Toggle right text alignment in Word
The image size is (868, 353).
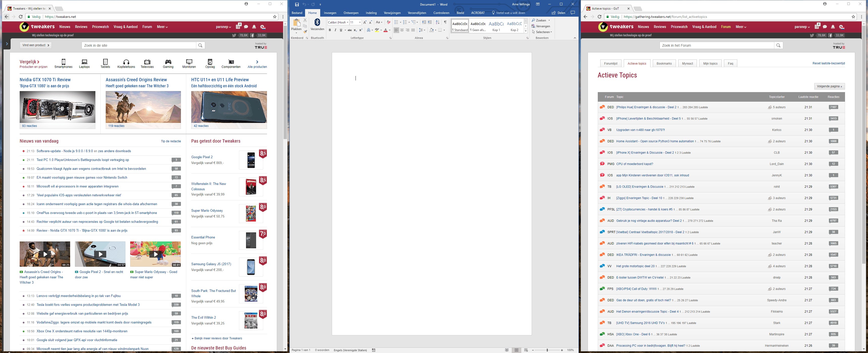coord(408,30)
